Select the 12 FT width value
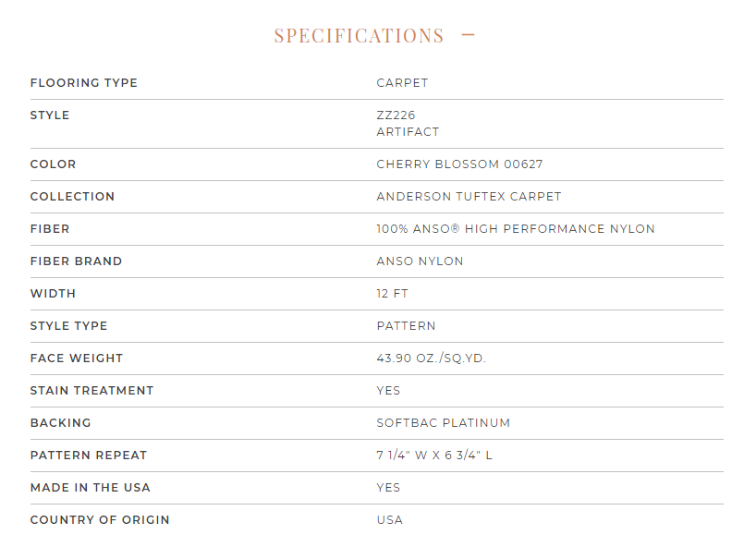Viewport: 756px width, 547px height. (x=392, y=294)
